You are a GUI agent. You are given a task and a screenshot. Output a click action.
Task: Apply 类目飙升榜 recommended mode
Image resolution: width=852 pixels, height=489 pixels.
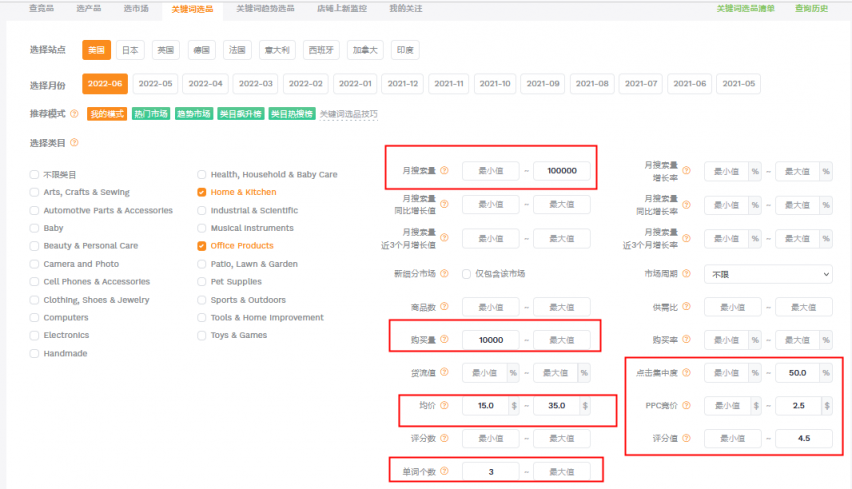pyautogui.click(x=241, y=114)
